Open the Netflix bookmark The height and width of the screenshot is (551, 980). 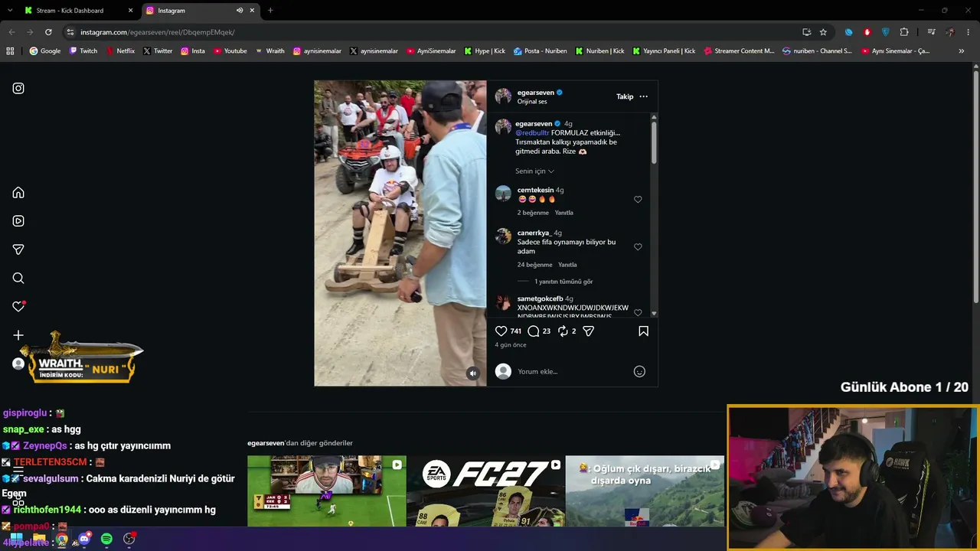[x=120, y=51]
